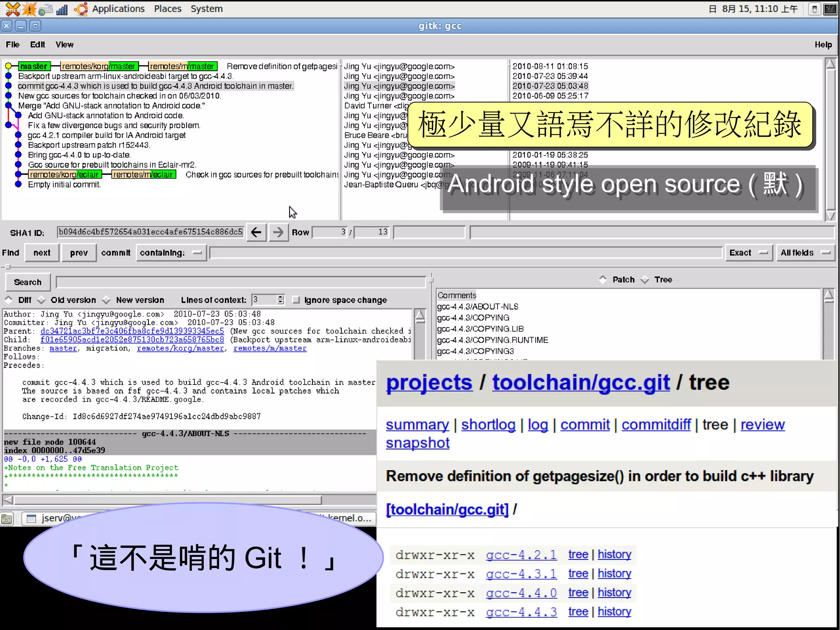This screenshot has height=630, width=840.
Task: Click the network signal bars tray icon
Action: pos(62,9)
